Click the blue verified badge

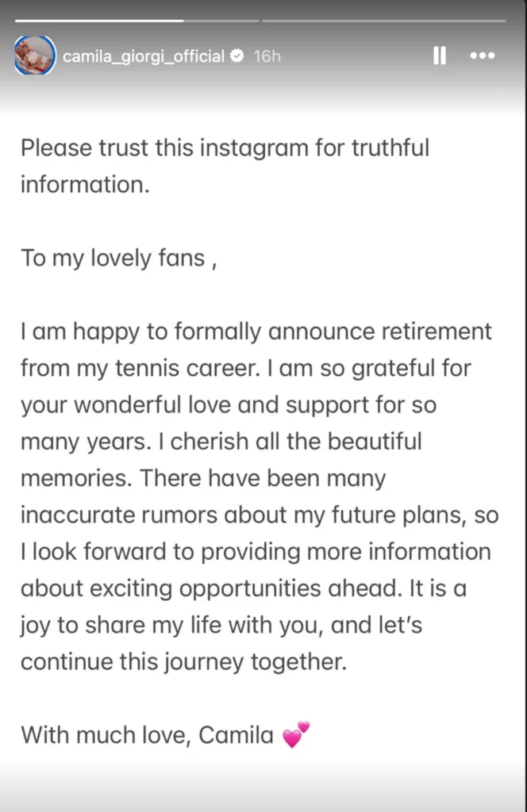pyautogui.click(x=237, y=56)
